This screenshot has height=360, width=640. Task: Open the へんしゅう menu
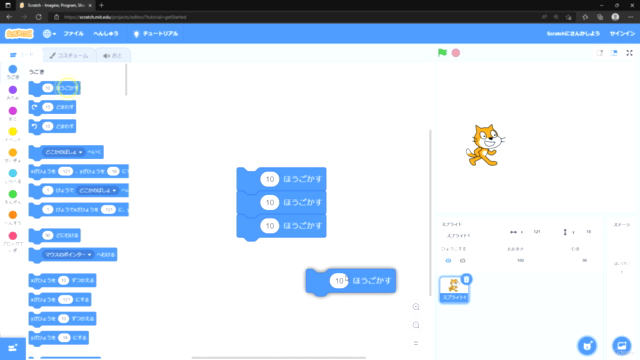click(106, 33)
